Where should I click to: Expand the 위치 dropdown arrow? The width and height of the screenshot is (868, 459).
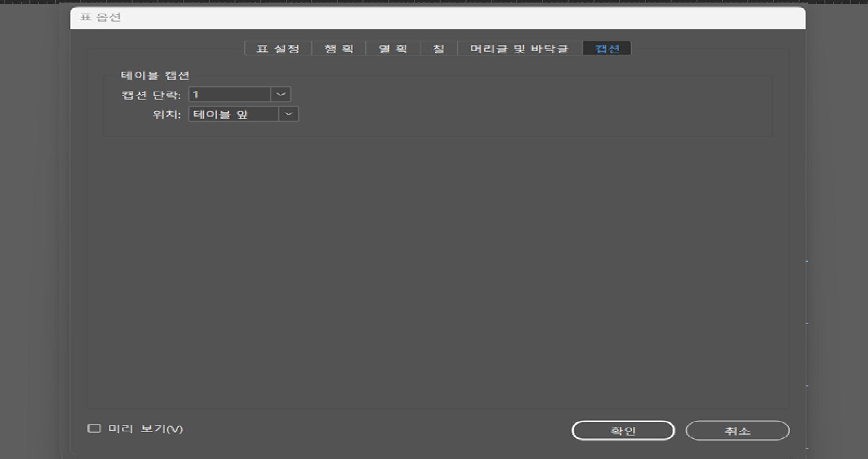289,114
